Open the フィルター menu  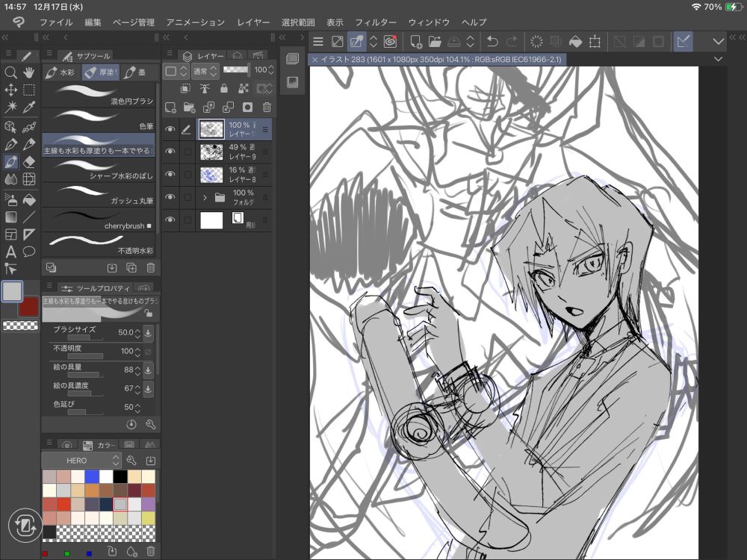376,22
